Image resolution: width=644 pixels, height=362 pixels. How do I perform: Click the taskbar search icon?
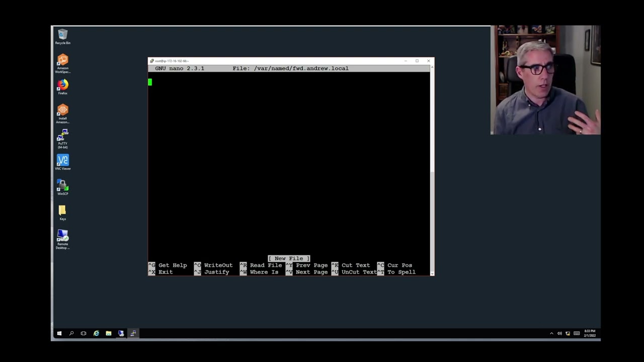click(71, 333)
